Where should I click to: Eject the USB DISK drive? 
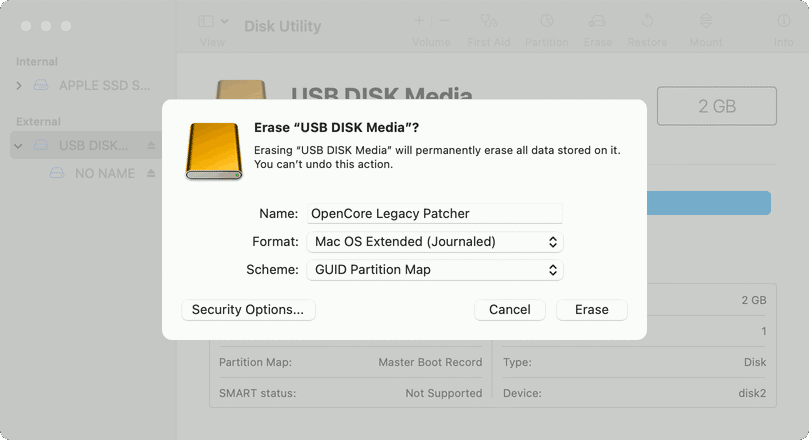click(x=151, y=145)
